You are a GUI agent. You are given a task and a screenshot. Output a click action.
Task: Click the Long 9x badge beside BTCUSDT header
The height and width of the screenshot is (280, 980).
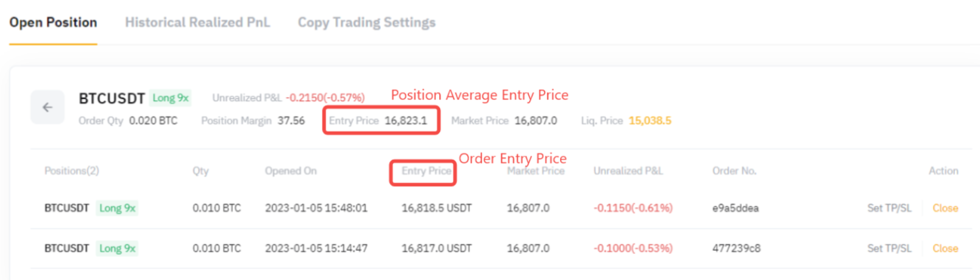[x=171, y=98]
